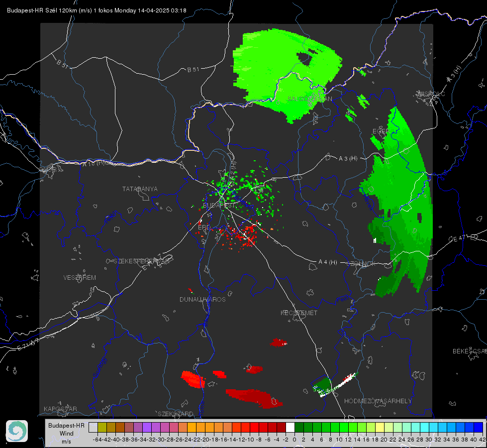487x448 pixels.
Task: Click the EGER city label
Action: [381, 131]
